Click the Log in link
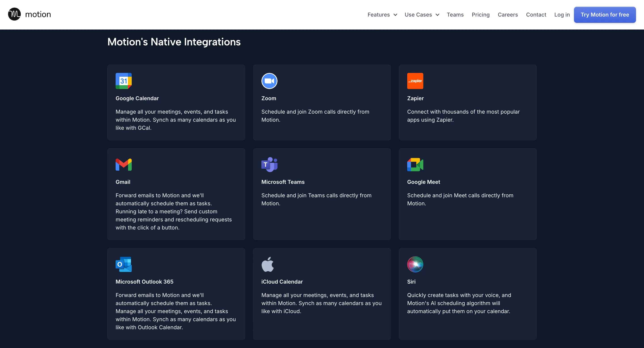The width and height of the screenshot is (644, 348). point(562,15)
